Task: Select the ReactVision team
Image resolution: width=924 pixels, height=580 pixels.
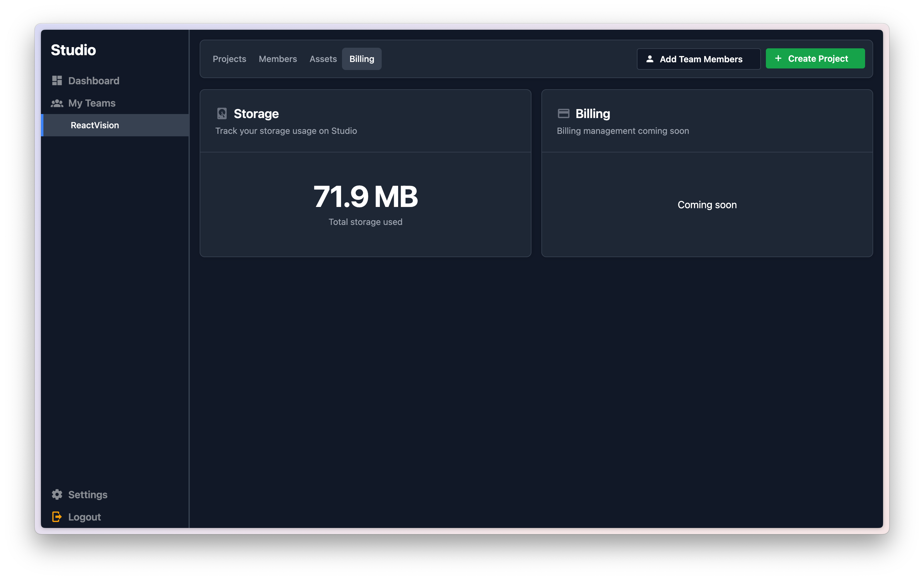Action: [115, 125]
